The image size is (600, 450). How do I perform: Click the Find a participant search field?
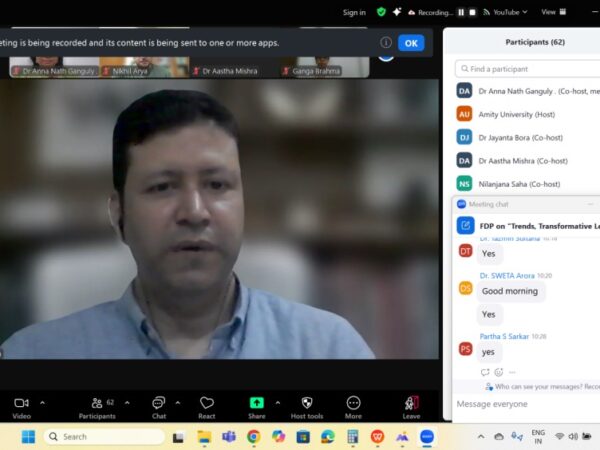[527, 69]
